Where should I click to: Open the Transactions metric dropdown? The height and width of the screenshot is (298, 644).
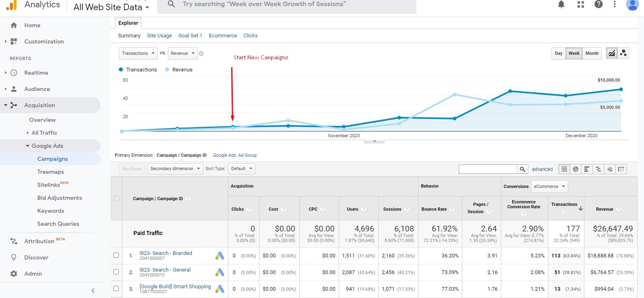138,54
